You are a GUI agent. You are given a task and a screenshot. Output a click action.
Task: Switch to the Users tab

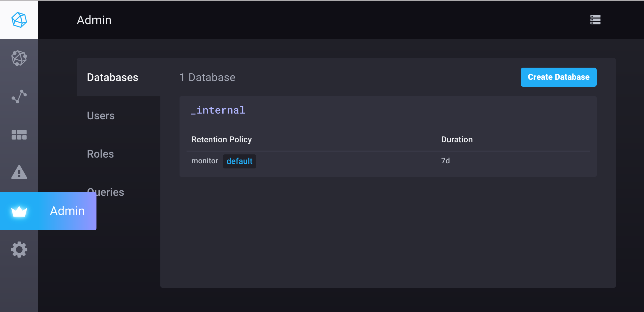tap(101, 115)
